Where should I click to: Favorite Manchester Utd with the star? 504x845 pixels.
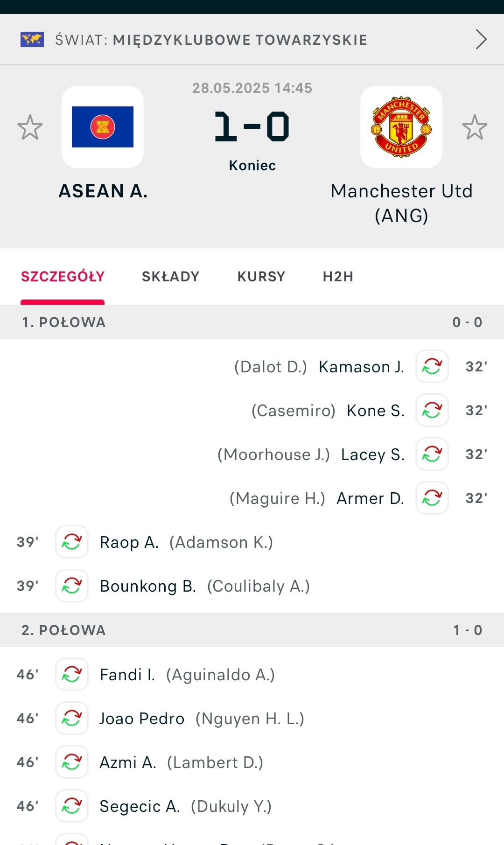(x=475, y=127)
